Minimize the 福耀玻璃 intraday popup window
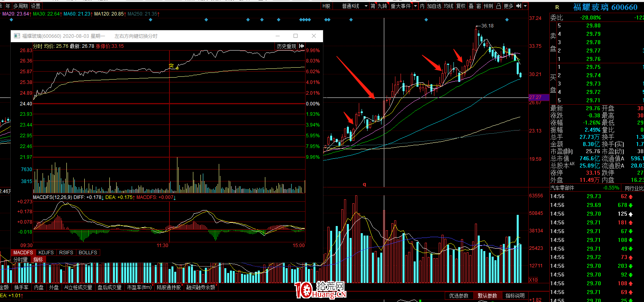 point(278,36)
